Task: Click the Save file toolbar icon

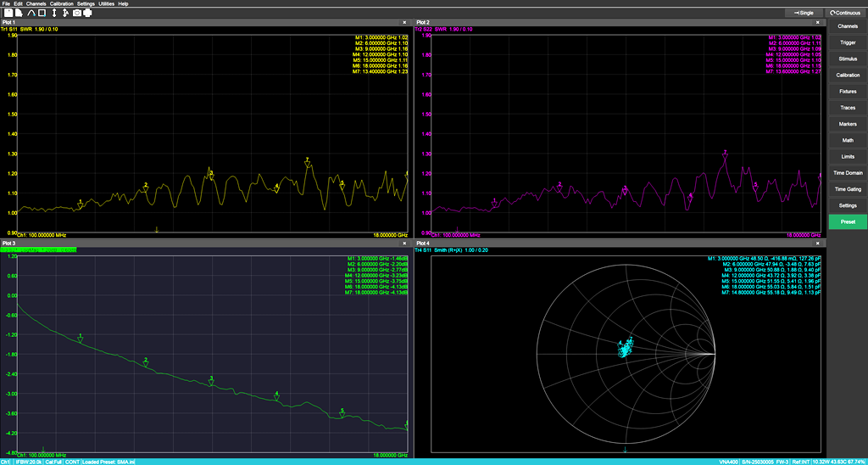Action: click(x=8, y=13)
